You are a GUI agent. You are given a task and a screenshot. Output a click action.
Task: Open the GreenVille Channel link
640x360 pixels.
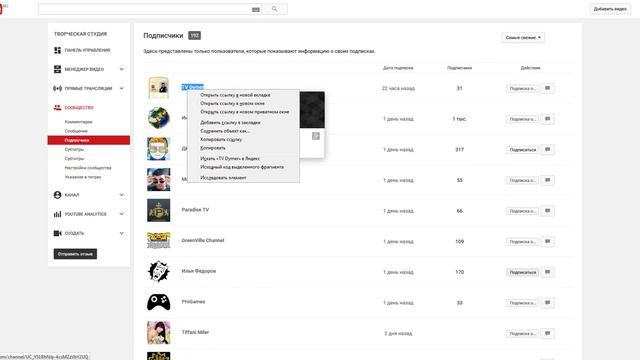tap(203, 240)
